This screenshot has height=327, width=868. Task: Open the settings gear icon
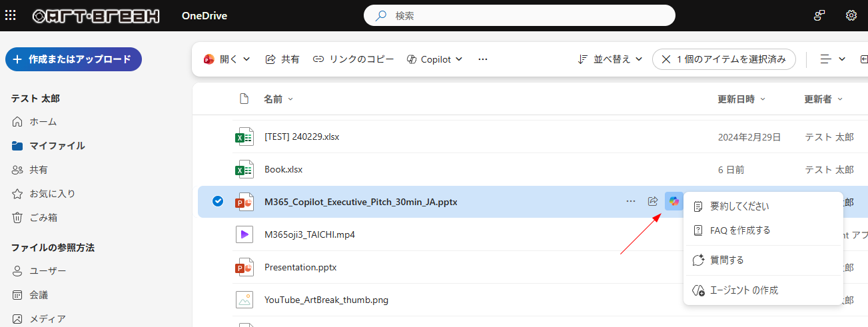[851, 15]
